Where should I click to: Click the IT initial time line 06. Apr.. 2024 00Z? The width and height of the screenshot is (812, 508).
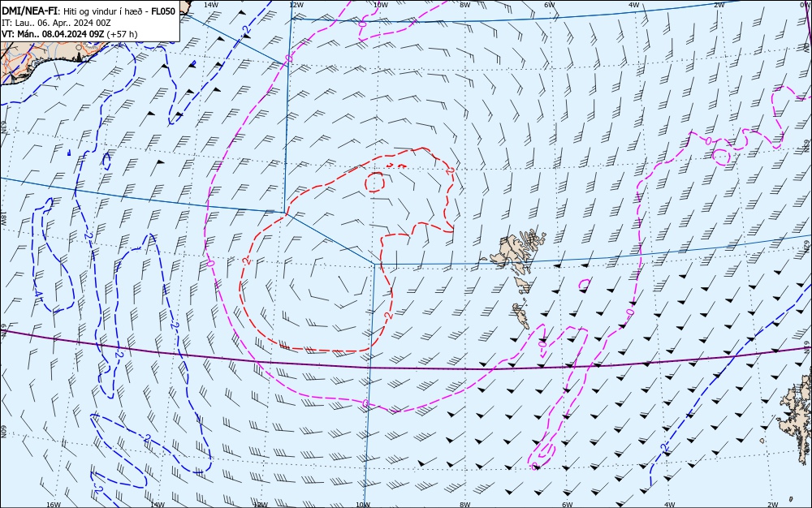(x=56, y=23)
